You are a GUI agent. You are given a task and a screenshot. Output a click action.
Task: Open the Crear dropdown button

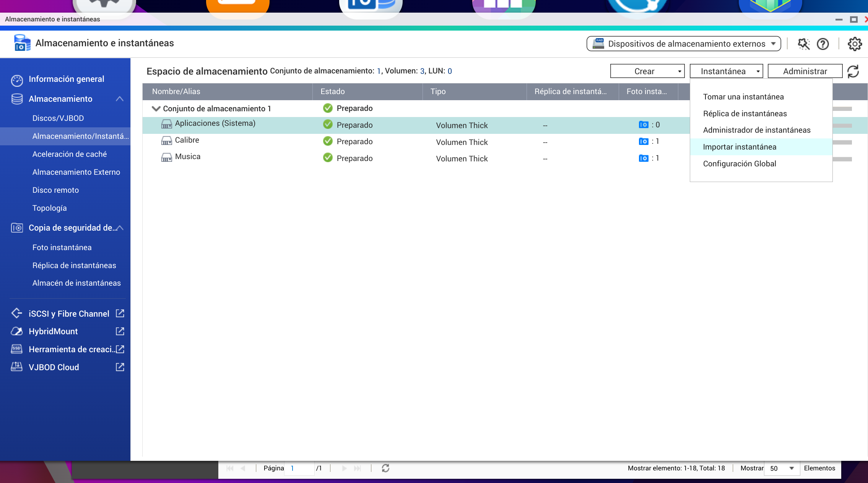pyautogui.click(x=647, y=71)
